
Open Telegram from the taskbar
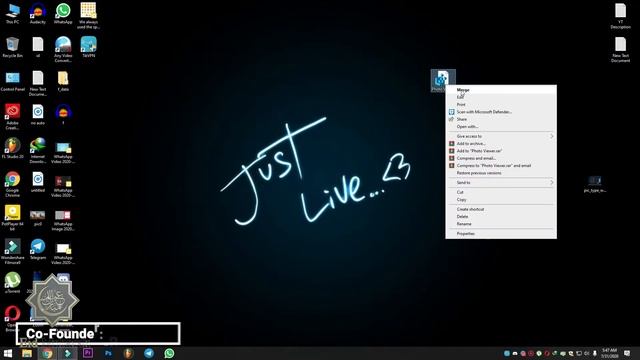pyautogui.click(x=149, y=353)
